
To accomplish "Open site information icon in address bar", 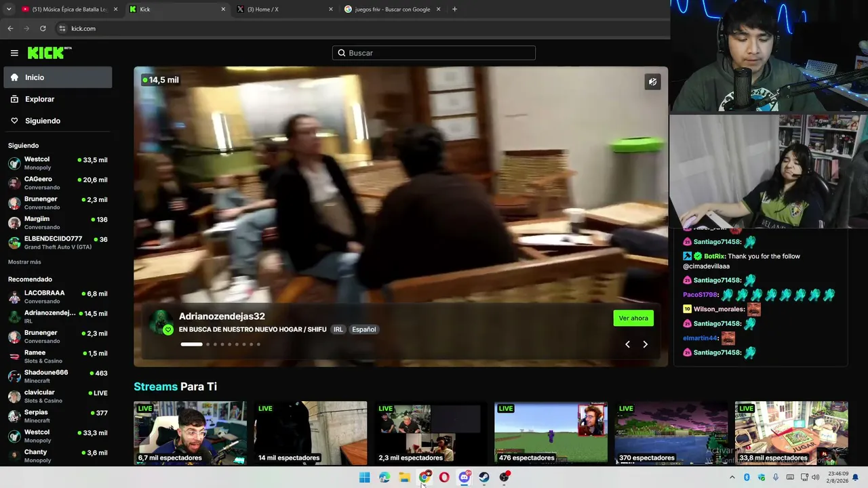I will 62,28.
